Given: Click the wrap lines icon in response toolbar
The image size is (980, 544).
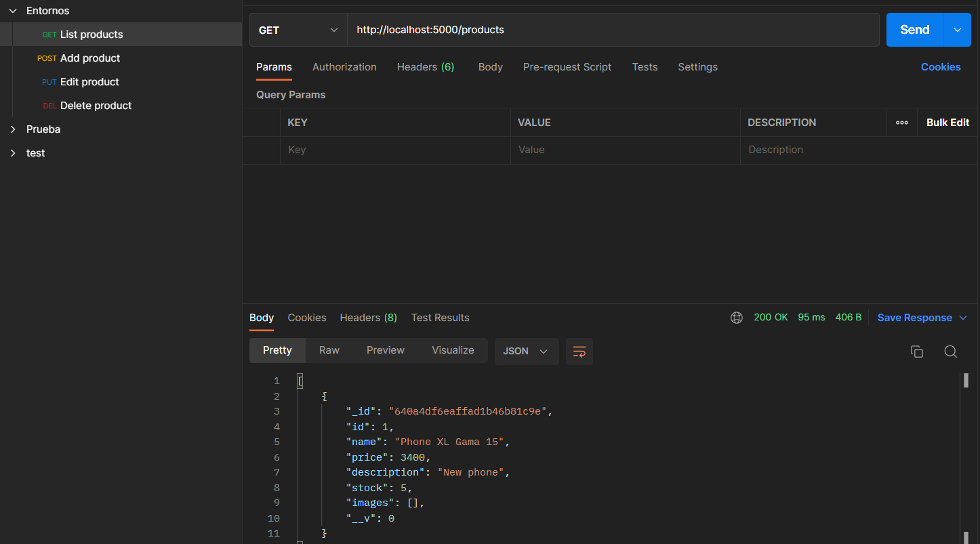Looking at the screenshot, I should [x=579, y=352].
